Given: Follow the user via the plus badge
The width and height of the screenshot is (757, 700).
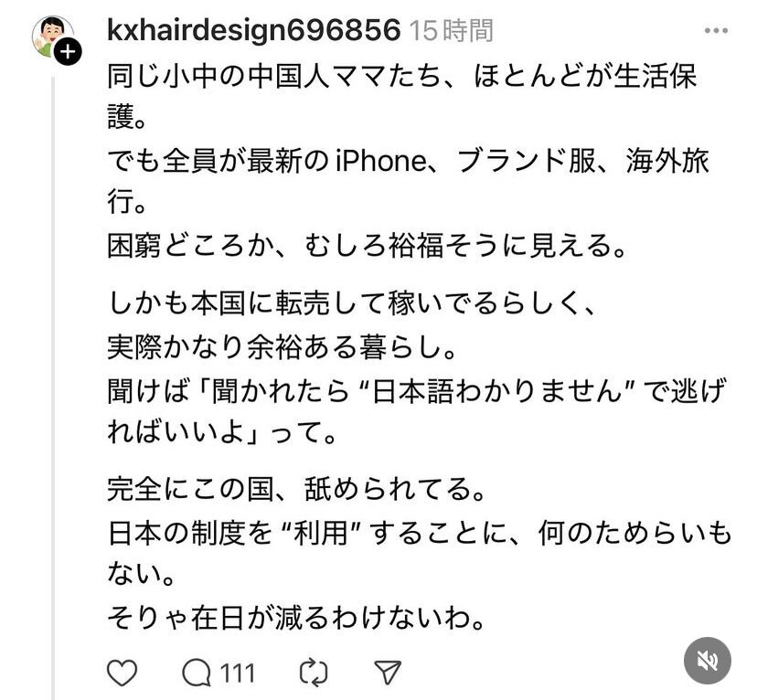Looking at the screenshot, I should pos(68,51).
